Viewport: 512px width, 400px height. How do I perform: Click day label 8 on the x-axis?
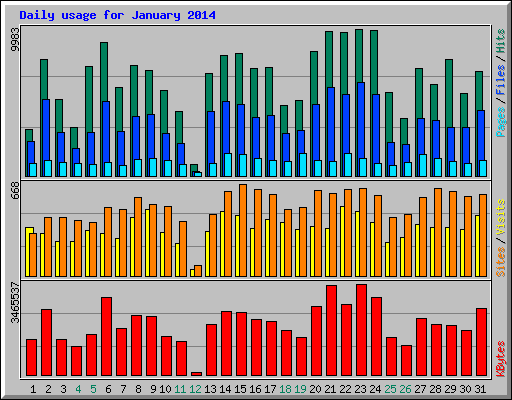coord(138,389)
